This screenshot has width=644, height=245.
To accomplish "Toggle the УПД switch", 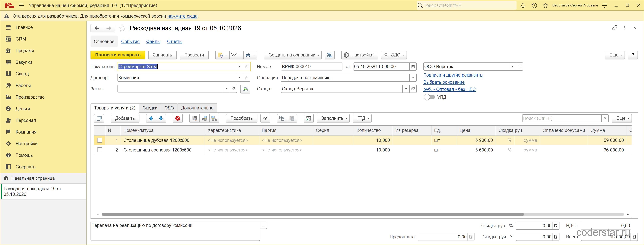I will coord(429,97).
